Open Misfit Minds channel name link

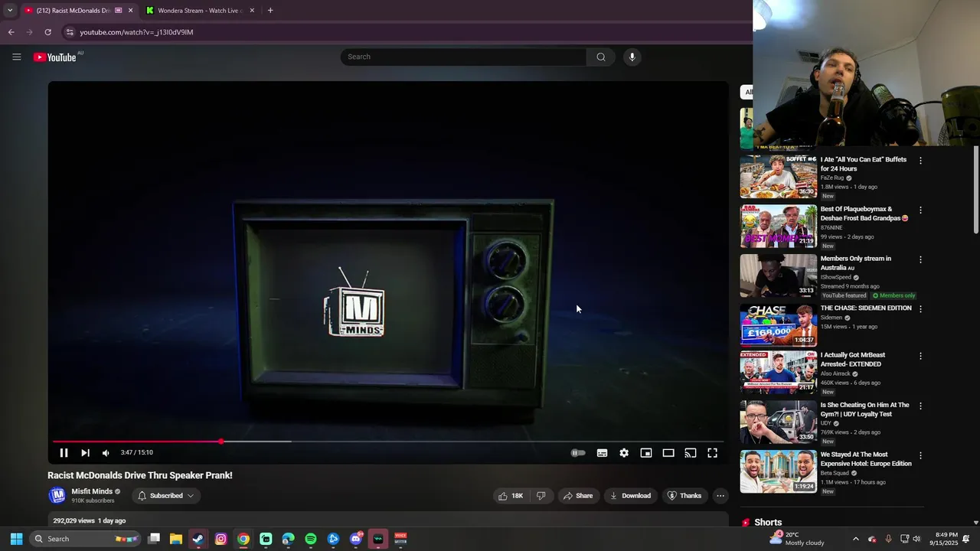pos(92,491)
